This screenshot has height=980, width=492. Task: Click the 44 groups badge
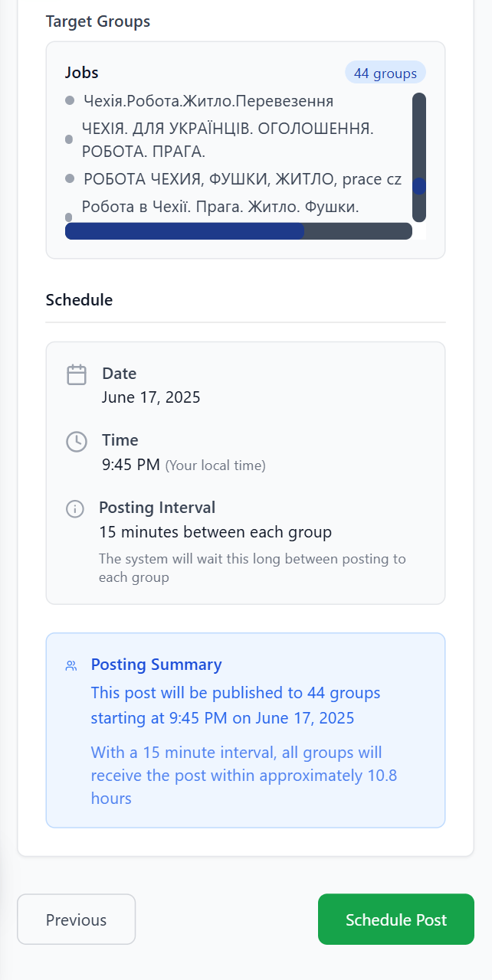pos(385,73)
